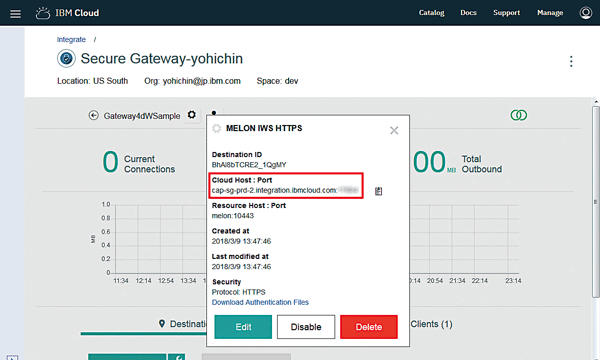This screenshot has width=600, height=360.
Task: Click the Gateway4dWSample gateway name
Action: pyautogui.click(x=142, y=116)
